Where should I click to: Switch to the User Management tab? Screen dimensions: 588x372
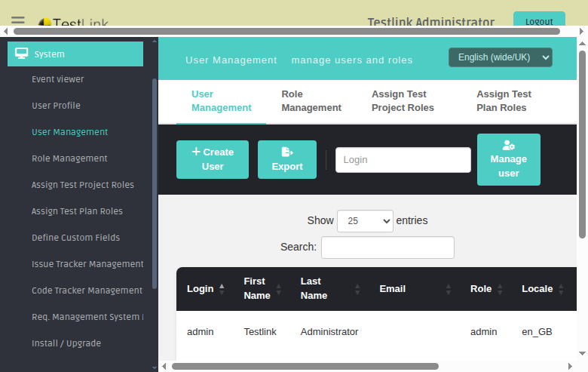221,101
